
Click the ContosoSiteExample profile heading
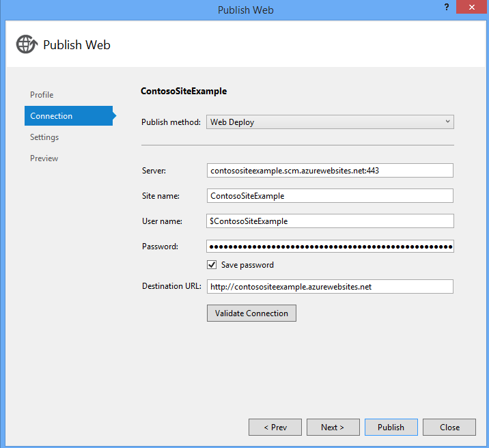click(184, 91)
